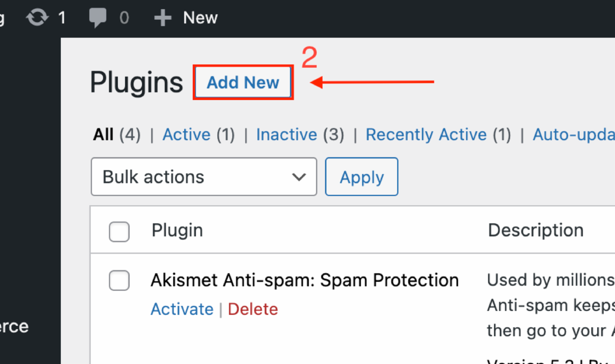This screenshot has height=364, width=615.
Task: Check the Akismet Anti-spam checkbox
Action: [x=119, y=280]
